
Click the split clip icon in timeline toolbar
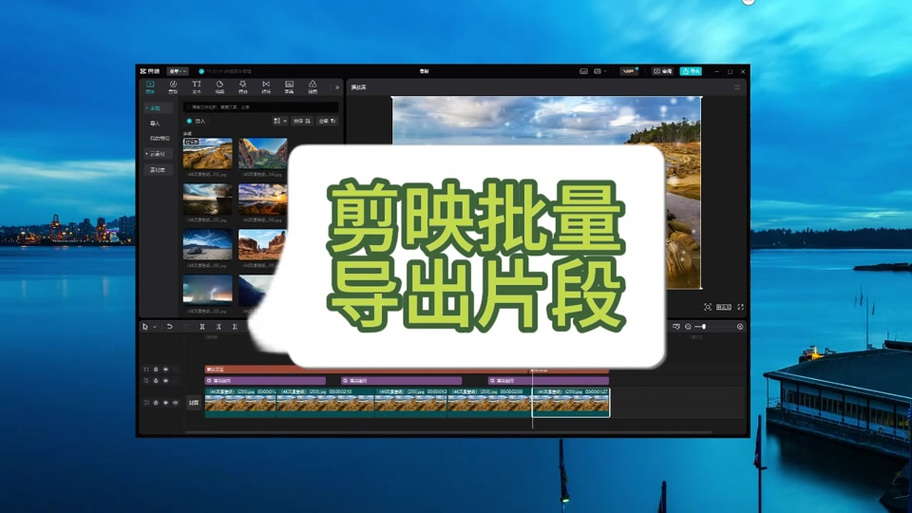(x=202, y=327)
